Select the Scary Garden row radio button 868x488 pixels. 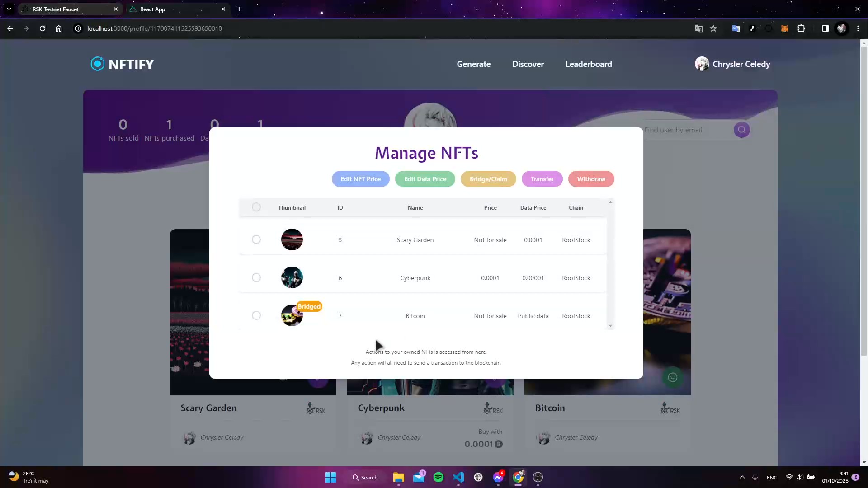(256, 239)
